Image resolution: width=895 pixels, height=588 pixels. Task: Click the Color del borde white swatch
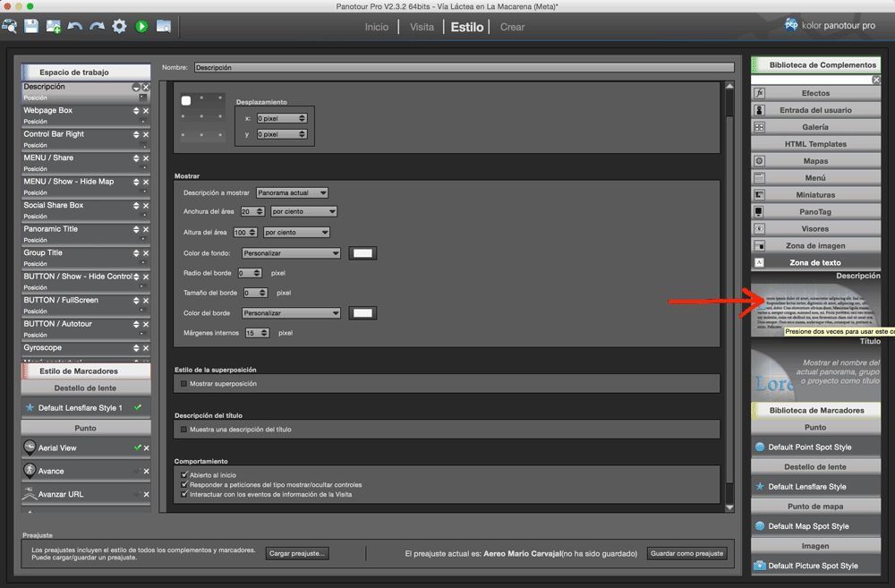point(363,313)
